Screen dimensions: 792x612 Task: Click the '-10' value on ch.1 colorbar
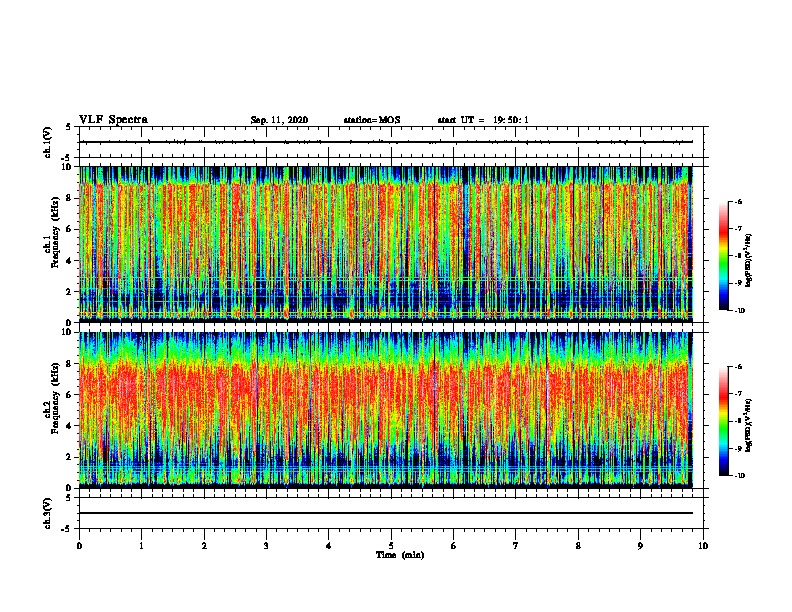(739, 311)
